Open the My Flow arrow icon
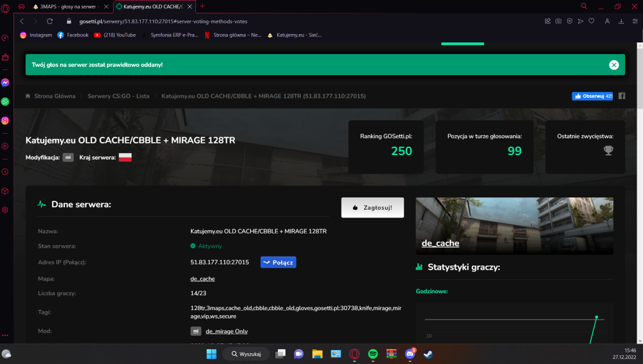643x364 pixels. point(581,21)
